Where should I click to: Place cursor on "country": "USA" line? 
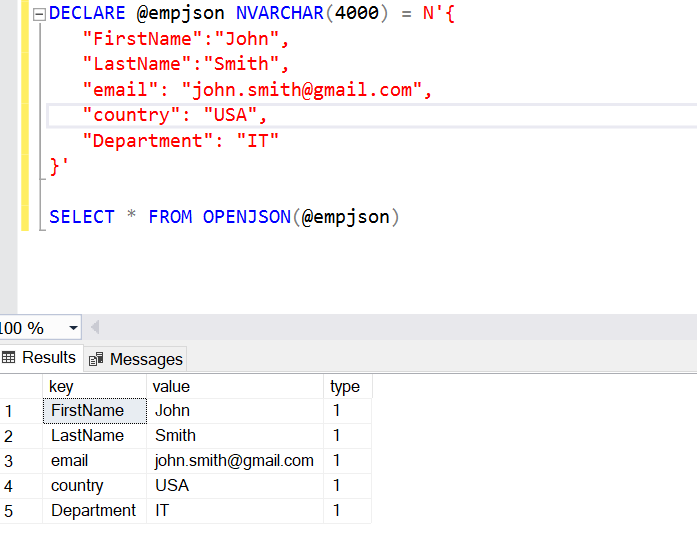click(175, 115)
